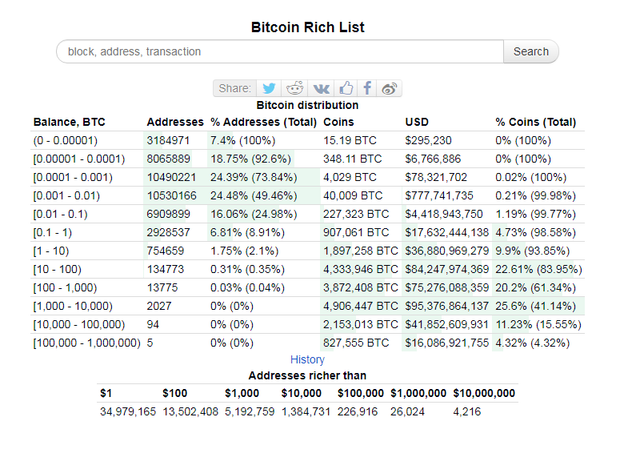Focus the block, address, transaction search field
640x454 pixels.
[280, 51]
